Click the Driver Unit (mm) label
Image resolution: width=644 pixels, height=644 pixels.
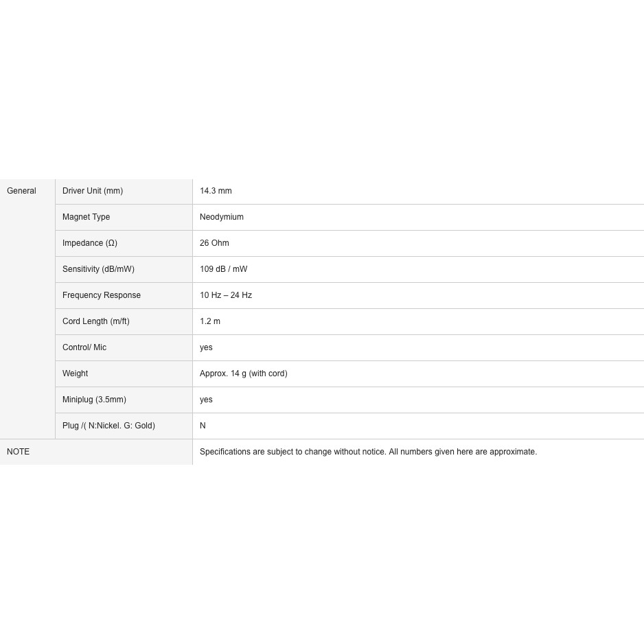[93, 191]
